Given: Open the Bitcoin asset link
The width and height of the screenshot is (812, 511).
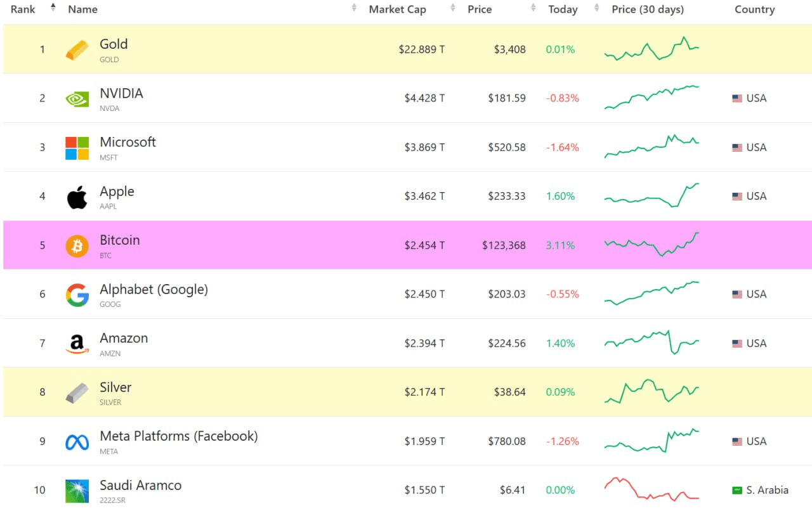Looking at the screenshot, I should (119, 240).
